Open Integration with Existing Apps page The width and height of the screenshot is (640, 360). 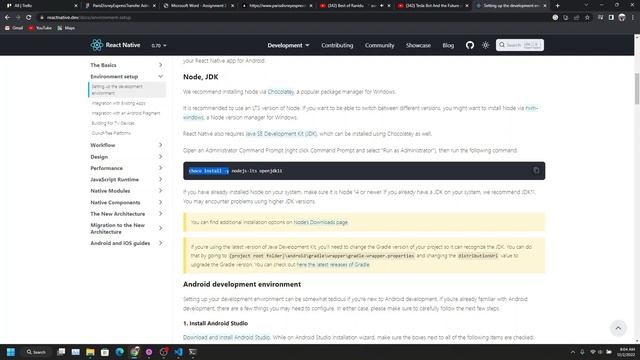point(118,103)
